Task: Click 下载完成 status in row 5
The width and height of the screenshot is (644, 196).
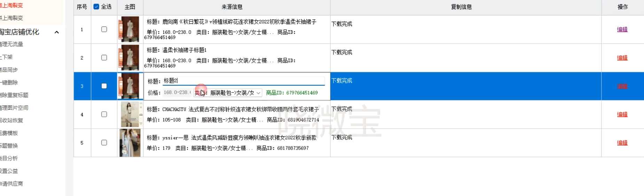Action: point(341,137)
